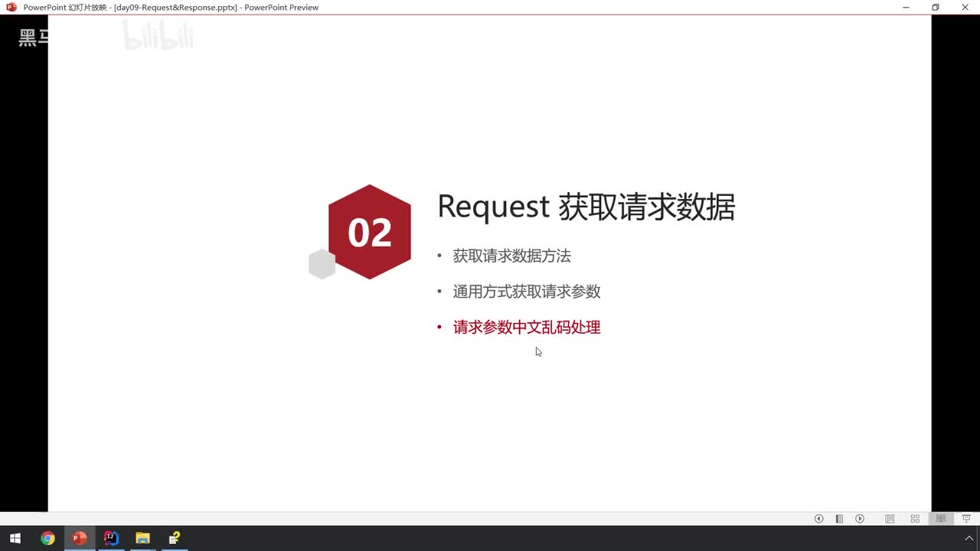Open IntelliJ IDEA from the taskbar

(111, 538)
